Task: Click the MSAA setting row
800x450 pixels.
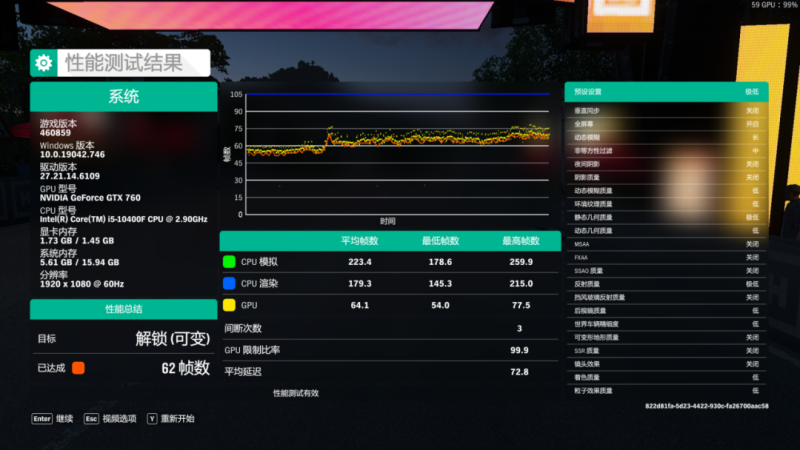Action: click(x=666, y=244)
